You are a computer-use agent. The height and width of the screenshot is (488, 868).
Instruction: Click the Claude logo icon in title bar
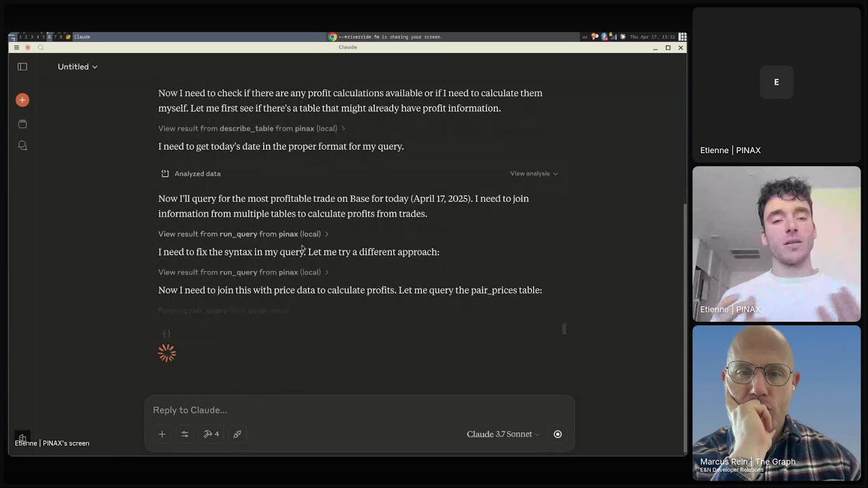[x=28, y=47]
